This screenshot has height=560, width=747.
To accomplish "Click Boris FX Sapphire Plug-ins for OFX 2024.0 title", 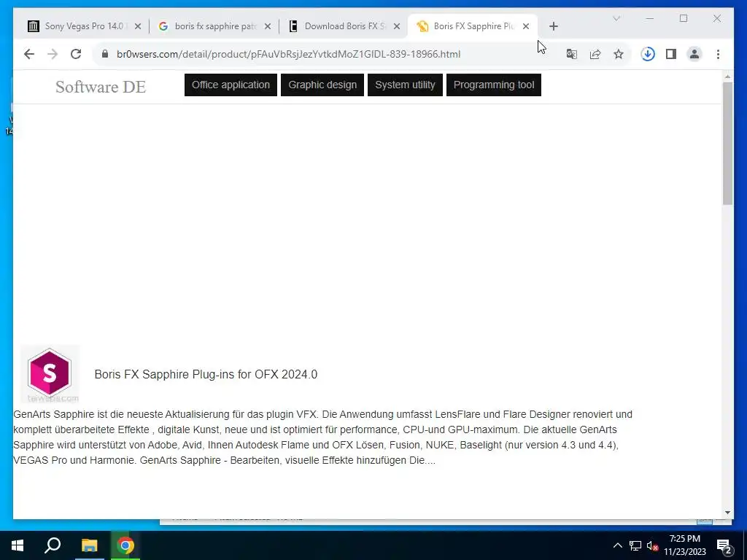I will tap(206, 374).
